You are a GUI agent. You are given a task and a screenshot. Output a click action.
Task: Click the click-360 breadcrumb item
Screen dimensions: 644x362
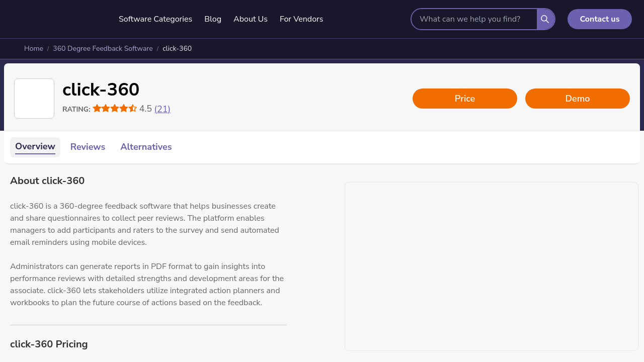click(x=177, y=49)
